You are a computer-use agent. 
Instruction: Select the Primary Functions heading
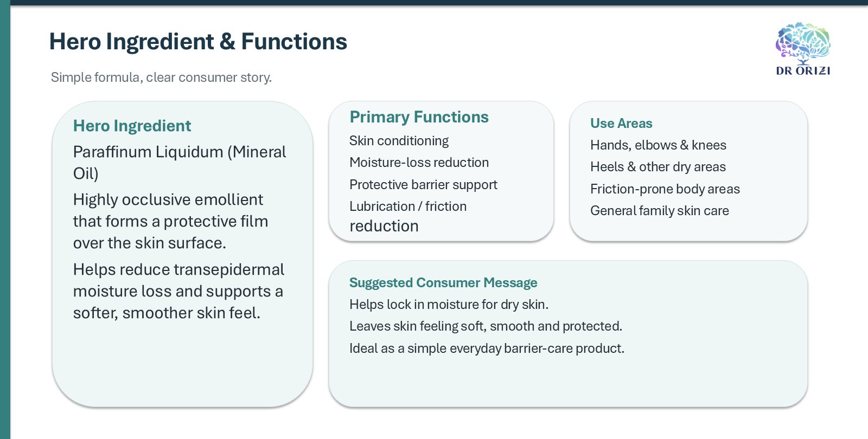click(x=419, y=117)
